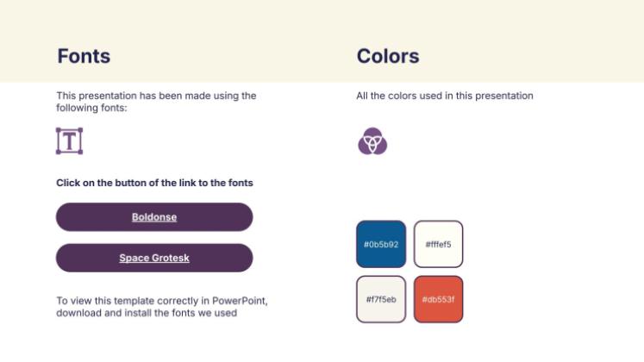Click the text box T icon
The image size is (644, 362).
(69, 140)
